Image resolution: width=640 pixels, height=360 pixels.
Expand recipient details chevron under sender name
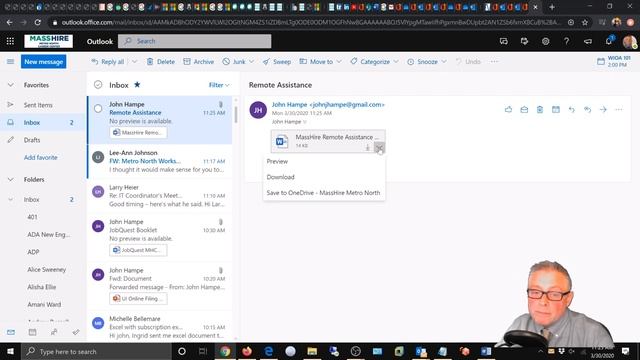[304, 122]
